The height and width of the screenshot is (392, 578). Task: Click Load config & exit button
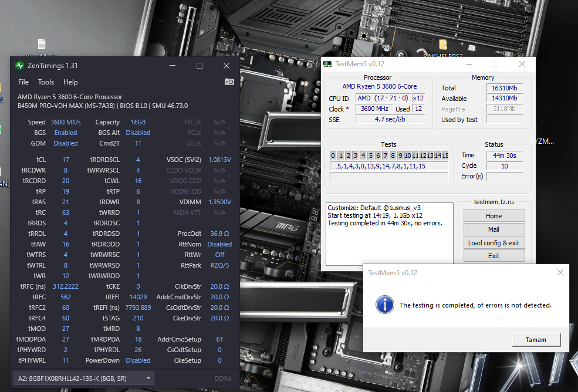tap(494, 242)
